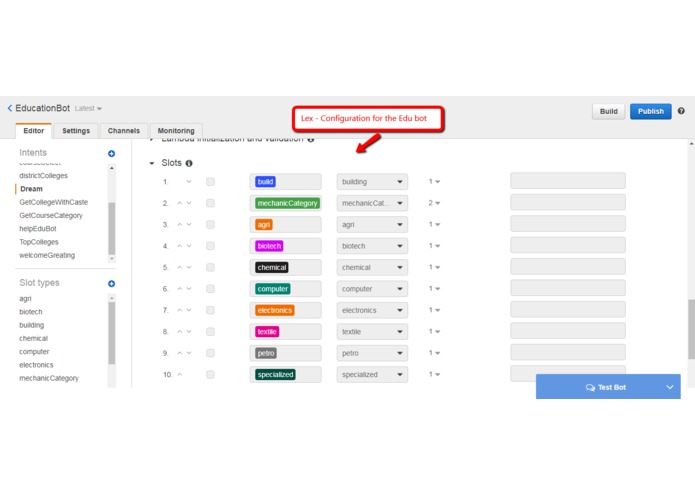Expand the Test Bot panel chevron
This screenshot has width=695, height=494.
[670, 387]
